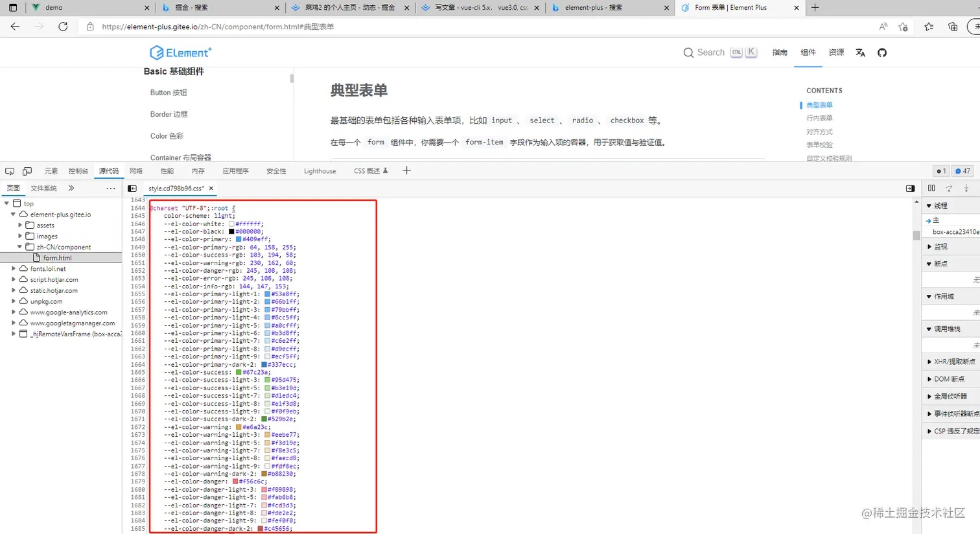Switch to the 控制台 DevTools tab

[78, 171]
